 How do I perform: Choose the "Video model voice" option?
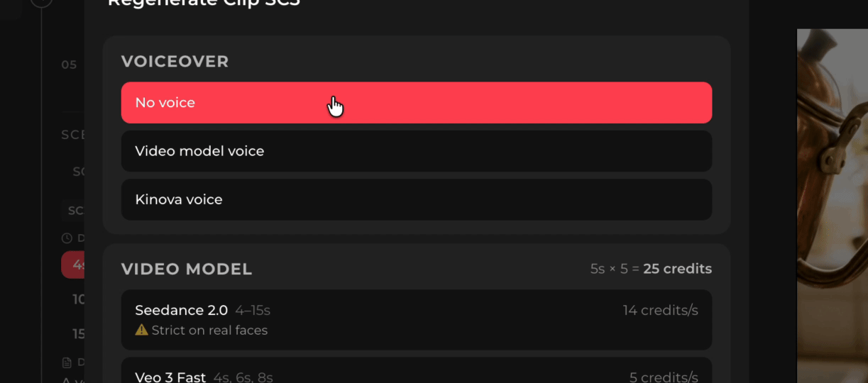416,151
